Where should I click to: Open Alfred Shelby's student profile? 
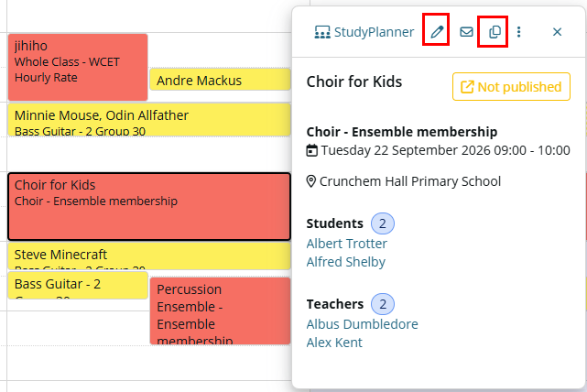click(345, 262)
